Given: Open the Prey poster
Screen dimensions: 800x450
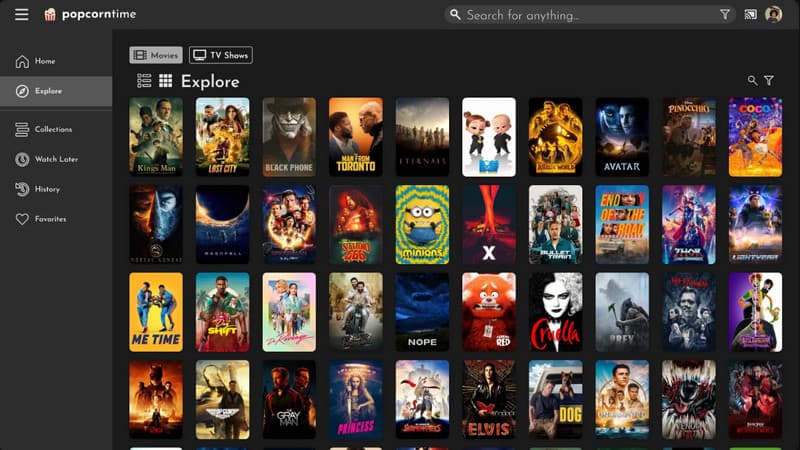Looking at the screenshot, I should (x=622, y=312).
